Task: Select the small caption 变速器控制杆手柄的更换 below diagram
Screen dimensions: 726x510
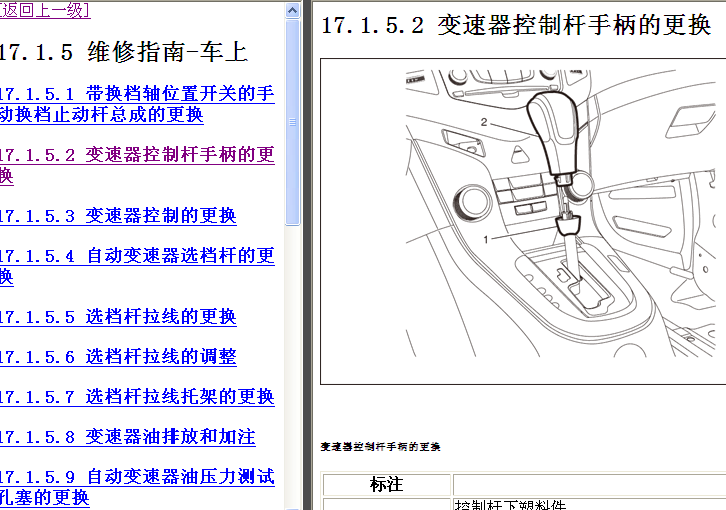Action: [380, 447]
